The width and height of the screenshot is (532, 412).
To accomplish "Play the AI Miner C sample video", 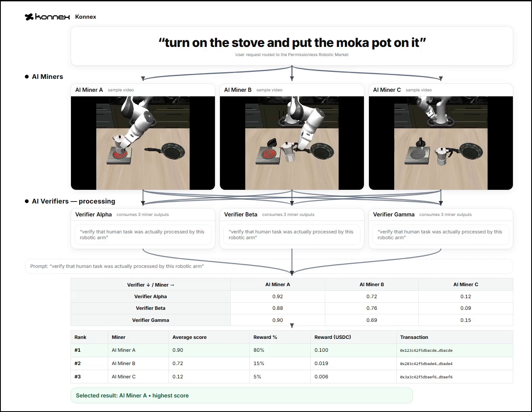I will tap(441, 143).
